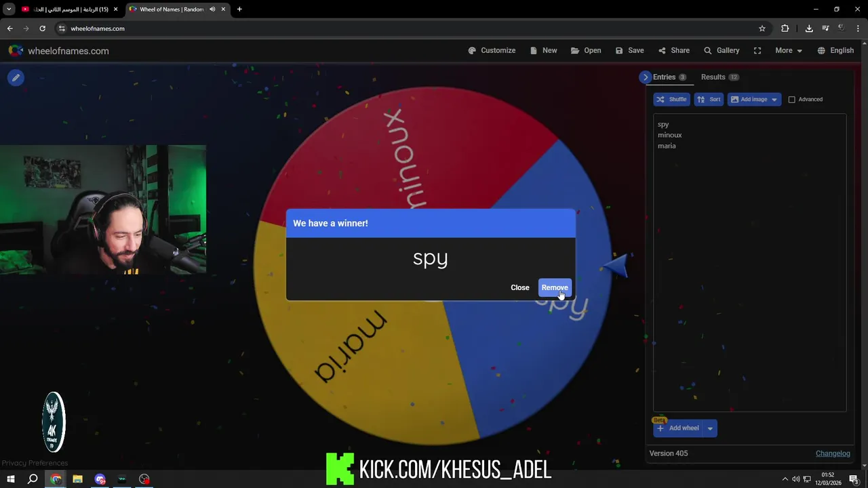This screenshot has width=868, height=488.
Task: Click Add wheel button
Action: pos(677,428)
